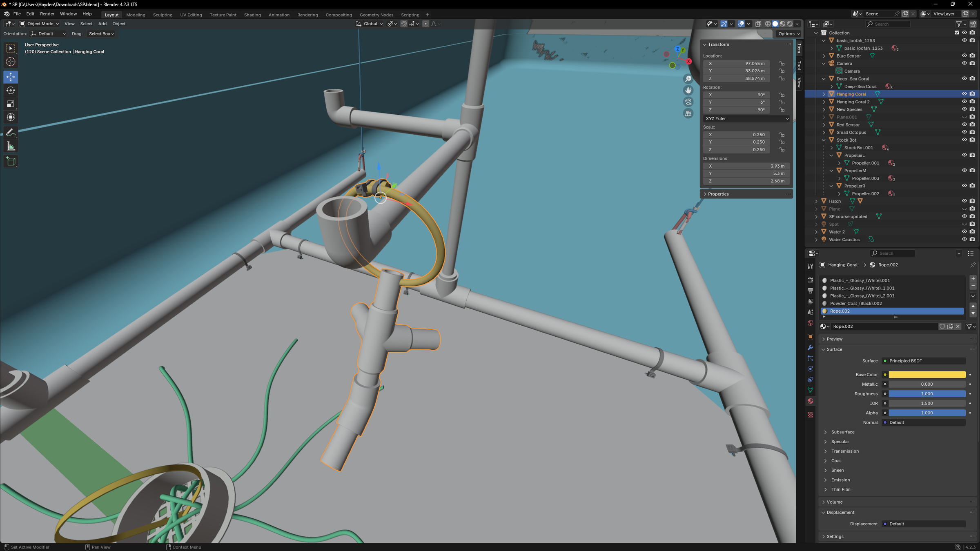Disable render visibility for Water Caustics
This screenshot has height=551, width=980.
pyautogui.click(x=972, y=239)
